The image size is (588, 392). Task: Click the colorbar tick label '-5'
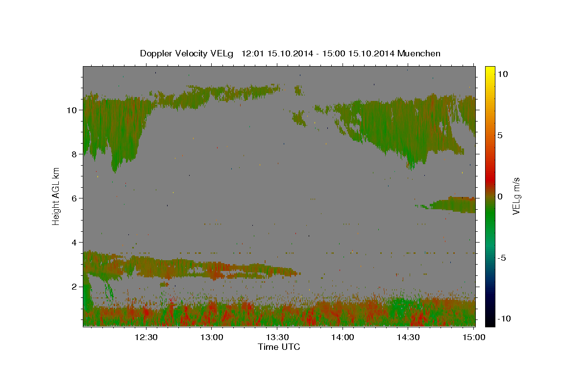tap(501, 258)
